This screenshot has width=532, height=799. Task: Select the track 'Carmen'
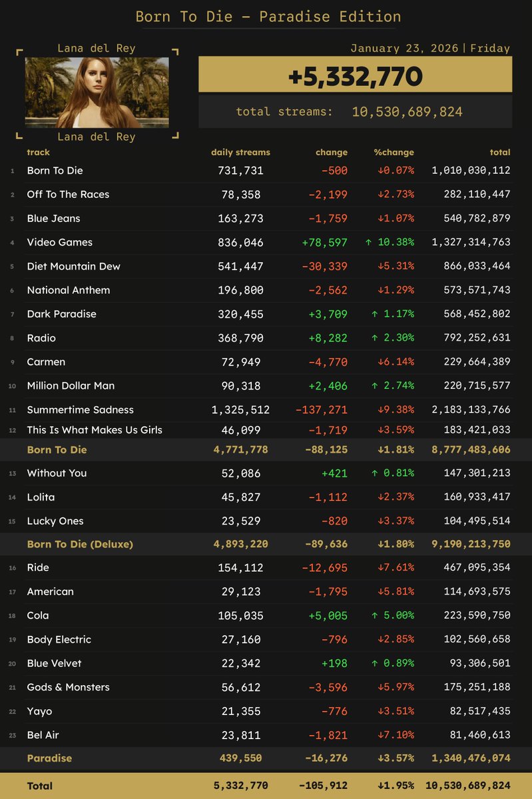[x=46, y=362]
